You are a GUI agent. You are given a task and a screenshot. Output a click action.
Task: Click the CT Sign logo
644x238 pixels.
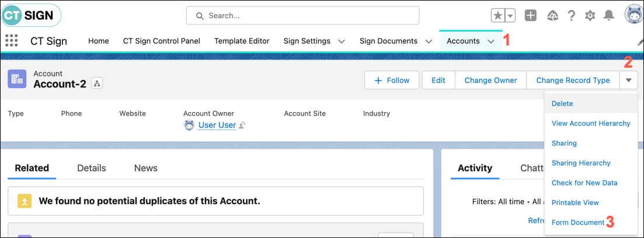[31, 16]
